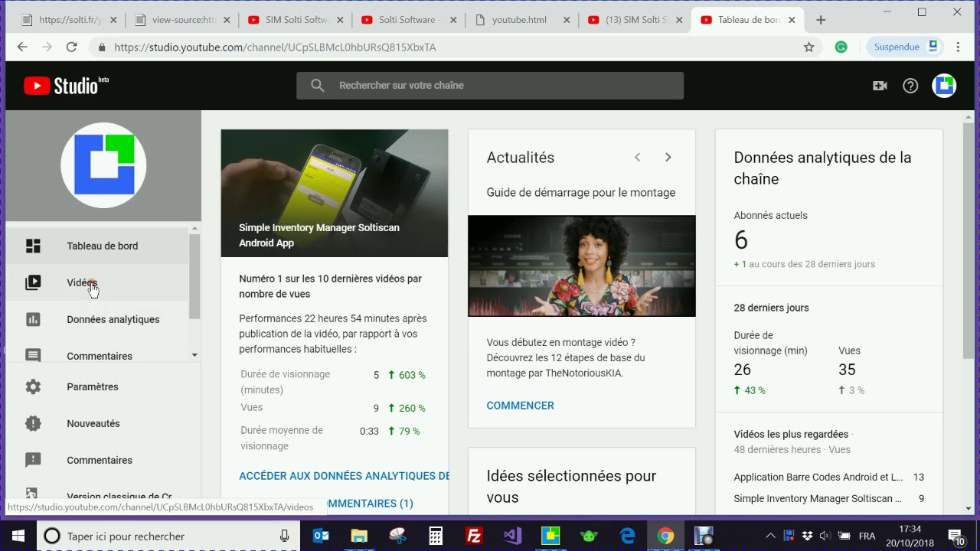Click the Suspendue profile button
The image size is (980, 551).
click(x=905, y=47)
